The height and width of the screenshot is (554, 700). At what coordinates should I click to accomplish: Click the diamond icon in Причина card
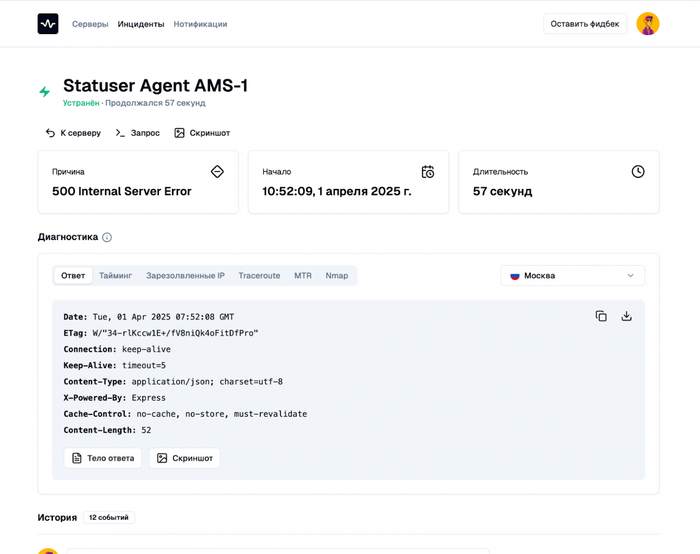tap(217, 172)
